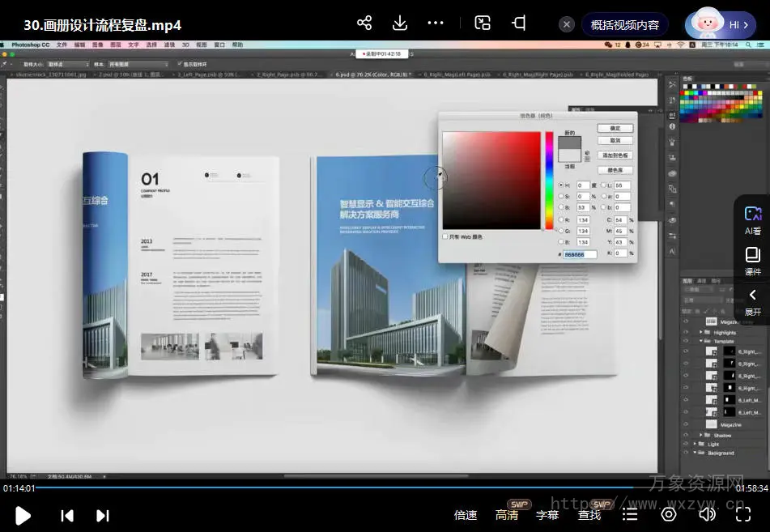
Task: Click the share icon in the video header
Action: tap(364, 23)
